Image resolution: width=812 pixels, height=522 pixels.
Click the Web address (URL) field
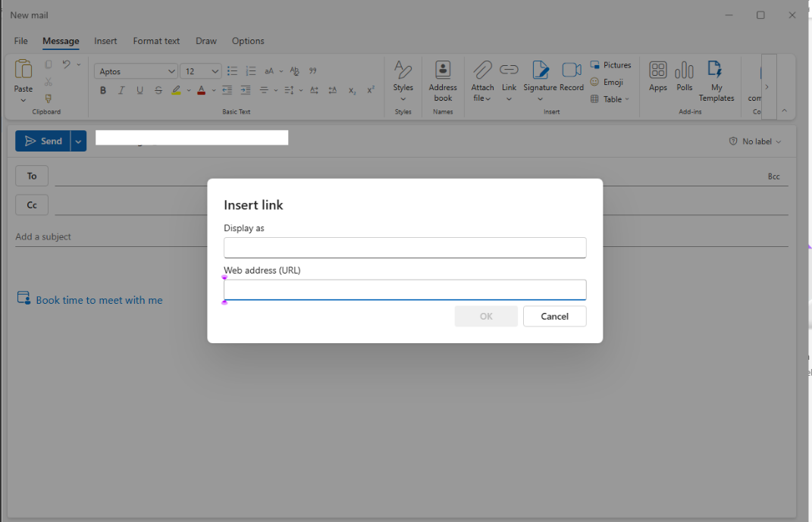click(405, 289)
